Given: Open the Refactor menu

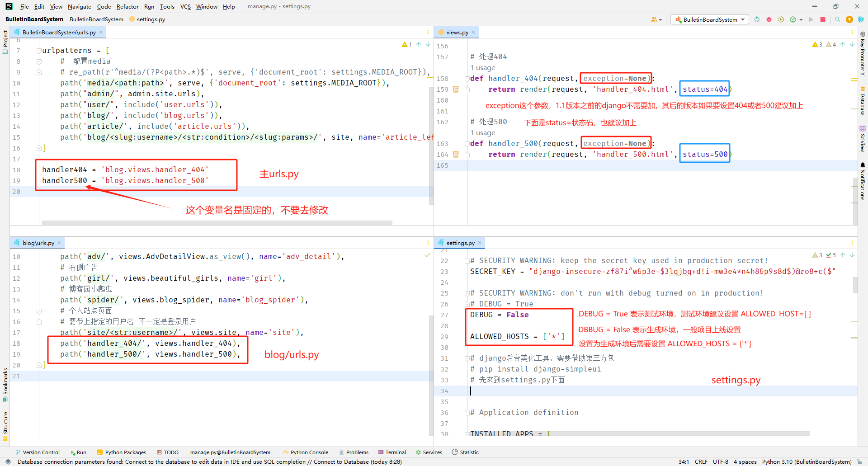Looking at the screenshot, I should tap(127, 6).
